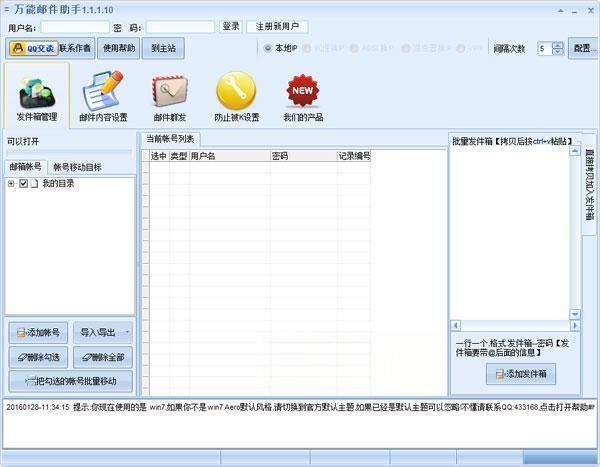Image resolution: width=600 pixels, height=467 pixels.
Task: Click batch box scroll left arrow
Action: point(456,325)
